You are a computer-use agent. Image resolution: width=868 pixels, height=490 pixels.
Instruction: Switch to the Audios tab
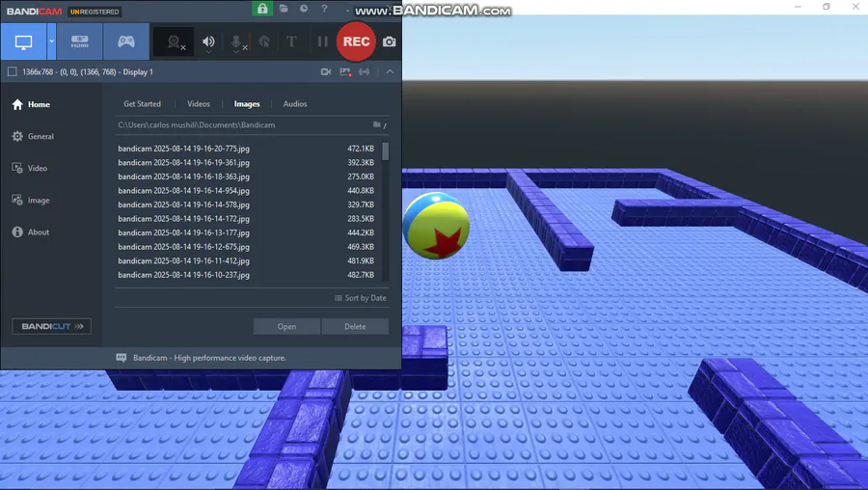[295, 103]
